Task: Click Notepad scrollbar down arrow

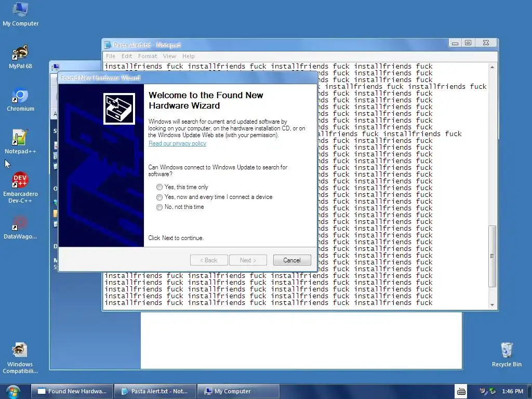Action: click(x=492, y=304)
